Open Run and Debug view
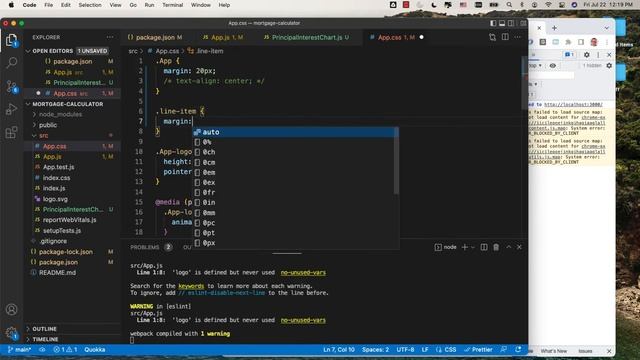The width and height of the screenshot is (640, 360). coord(11,109)
